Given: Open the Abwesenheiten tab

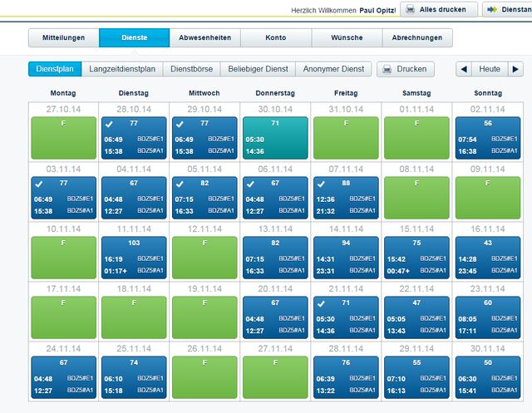Looking at the screenshot, I should [205, 37].
